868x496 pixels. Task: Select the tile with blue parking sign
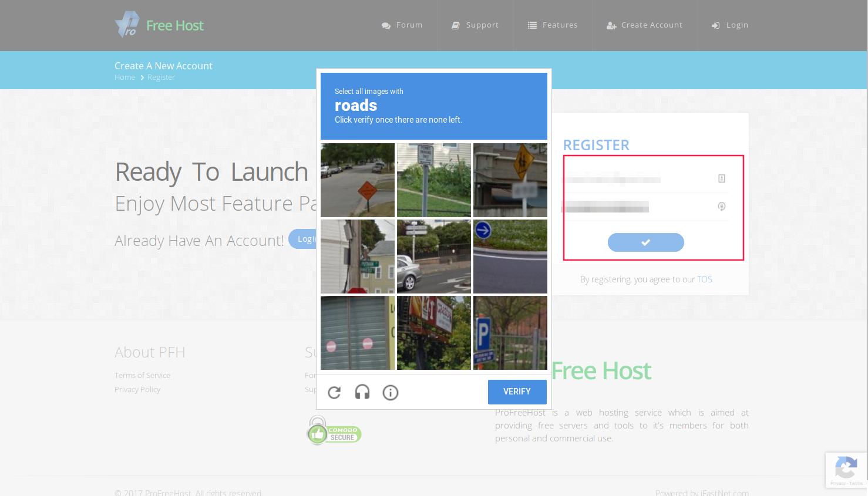[x=510, y=333]
